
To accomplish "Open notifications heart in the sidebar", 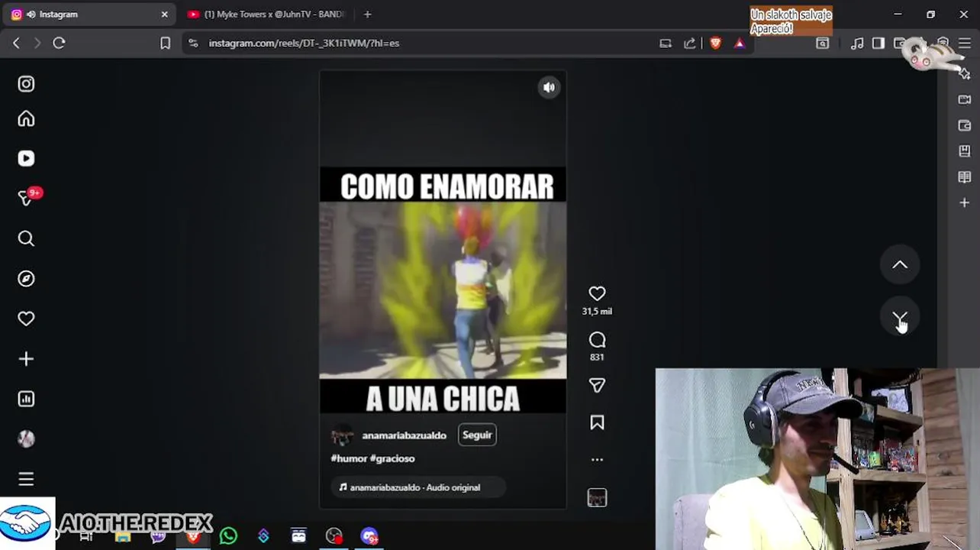I will [26, 319].
